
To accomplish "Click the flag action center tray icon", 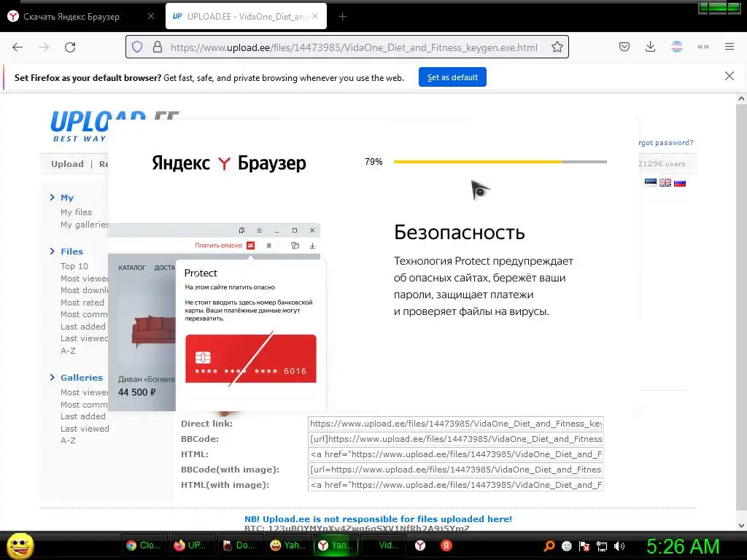I will click(584, 546).
